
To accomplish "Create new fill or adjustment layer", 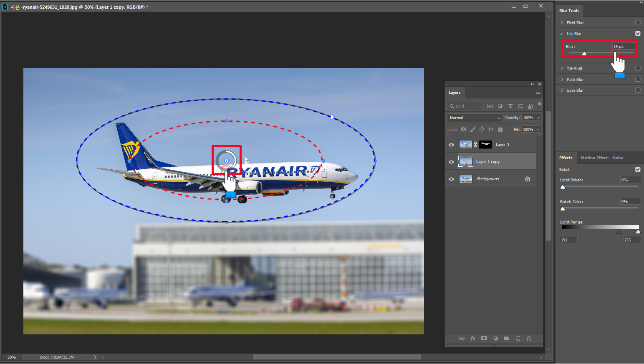I will pos(495,339).
